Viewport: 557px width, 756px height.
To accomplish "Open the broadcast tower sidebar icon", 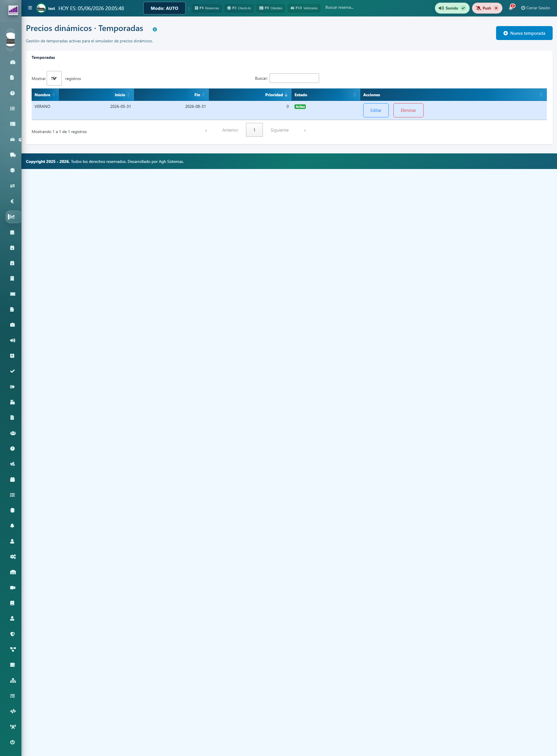I will [13, 727].
